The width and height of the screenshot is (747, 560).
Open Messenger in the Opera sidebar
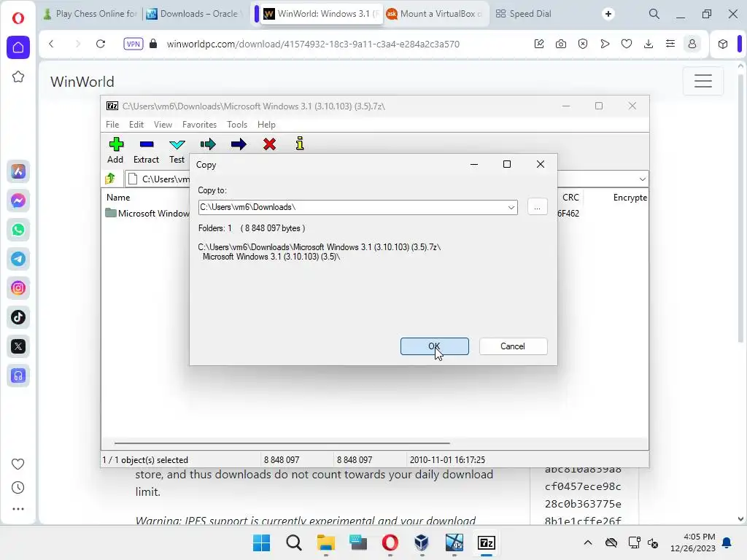pos(18,201)
